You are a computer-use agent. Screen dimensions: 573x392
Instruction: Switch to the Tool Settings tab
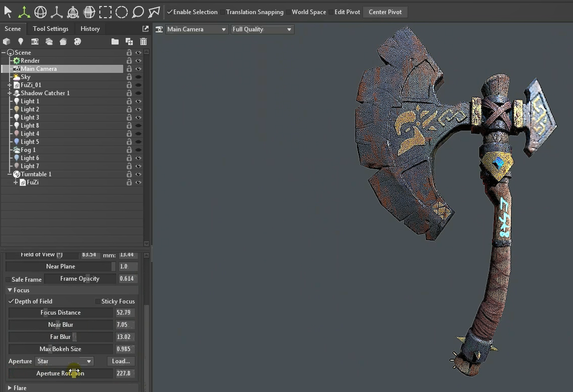click(50, 28)
